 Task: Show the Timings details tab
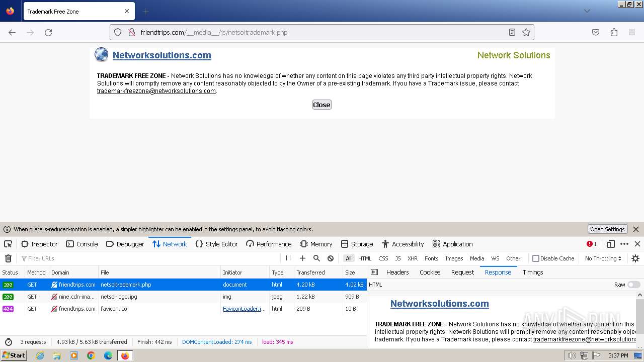pyautogui.click(x=533, y=272)
